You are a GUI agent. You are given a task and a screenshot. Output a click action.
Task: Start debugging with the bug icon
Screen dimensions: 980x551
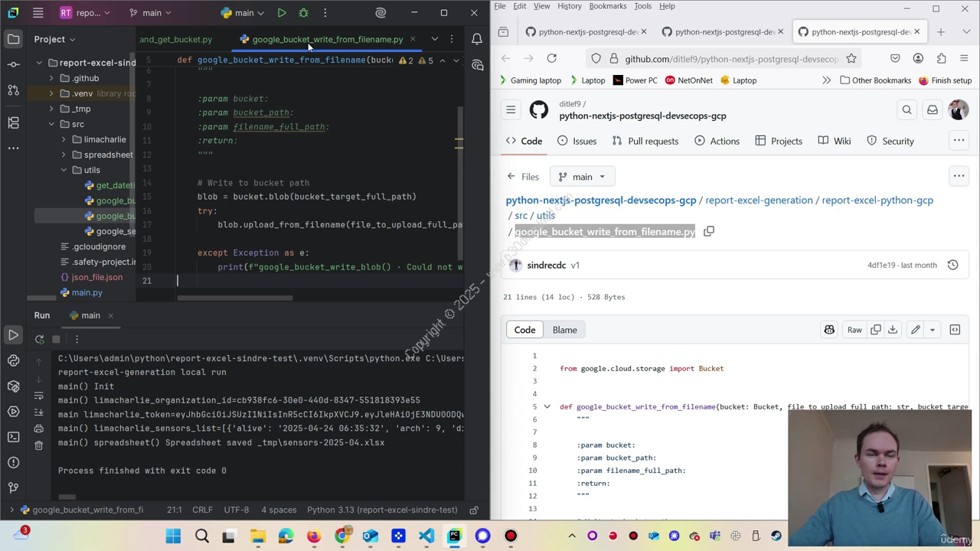[303, 13]
